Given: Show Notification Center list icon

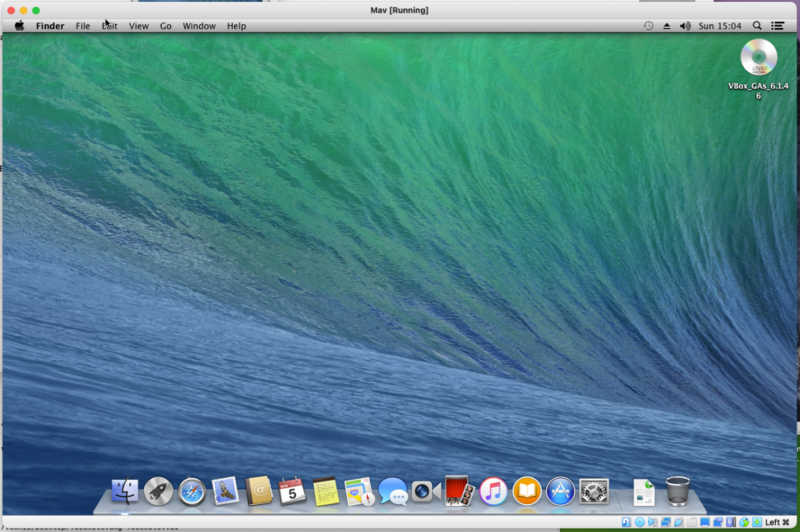Looking at the screenshot, I should point(778,26).
